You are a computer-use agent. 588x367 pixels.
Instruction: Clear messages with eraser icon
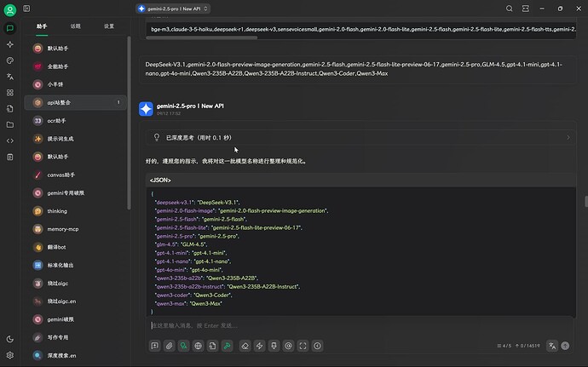[245, 346]
